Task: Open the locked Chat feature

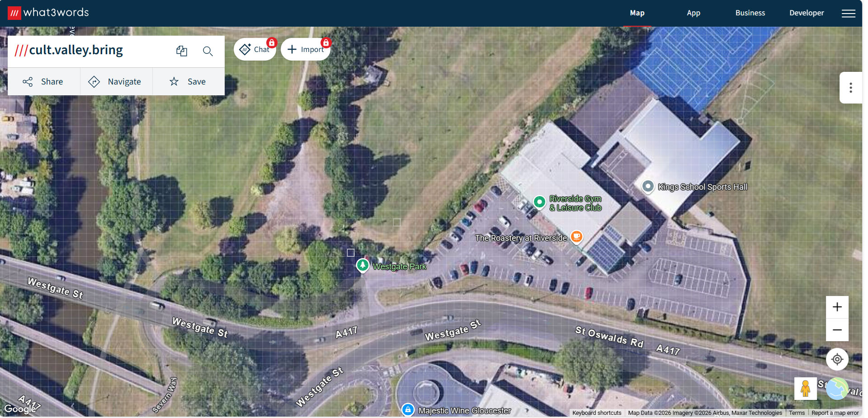Action: click(x=255, y=49)
